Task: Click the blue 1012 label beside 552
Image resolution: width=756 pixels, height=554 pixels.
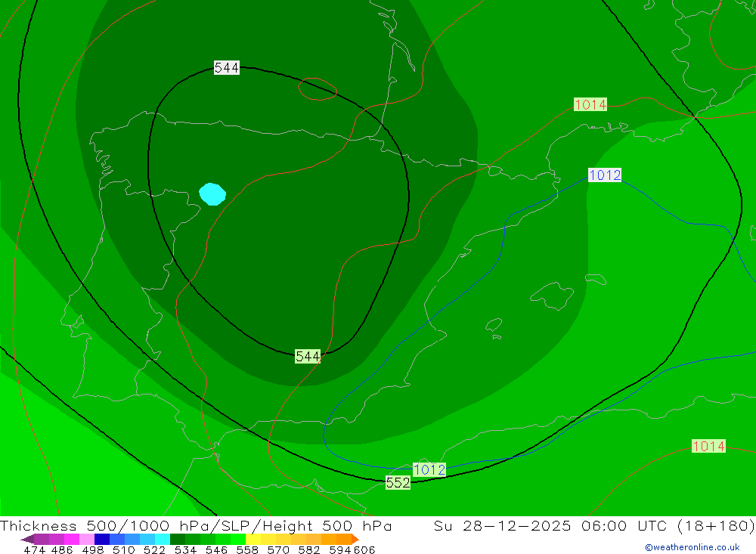Action: pyautogui.click(x=429, y=469)
